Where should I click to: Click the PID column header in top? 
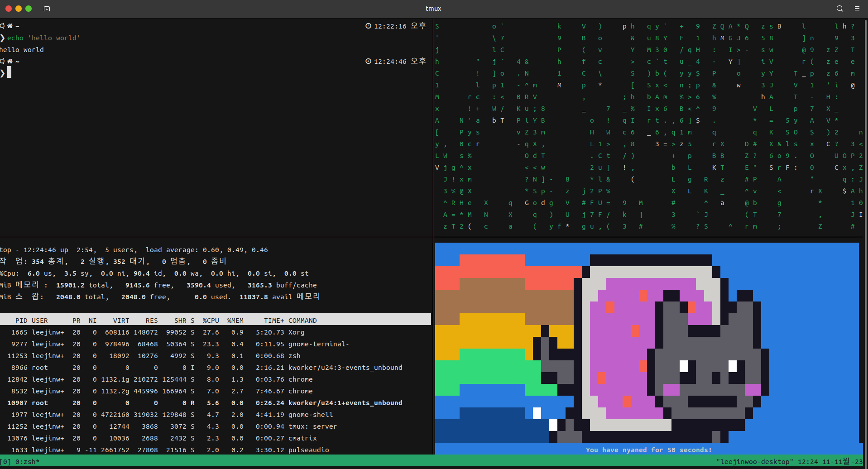coord(21,321)
